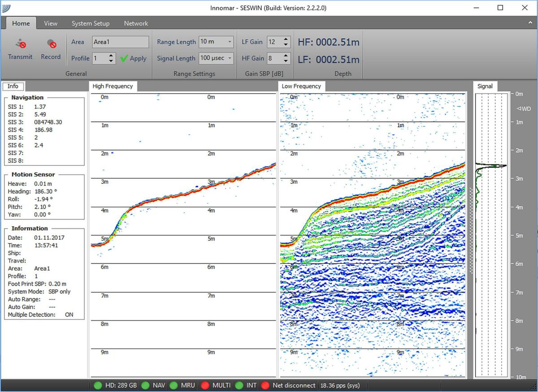The width and height of the screenshot is (538, 392).
Task: Open the Range Length dropdown
Action: tap(230, 42)
